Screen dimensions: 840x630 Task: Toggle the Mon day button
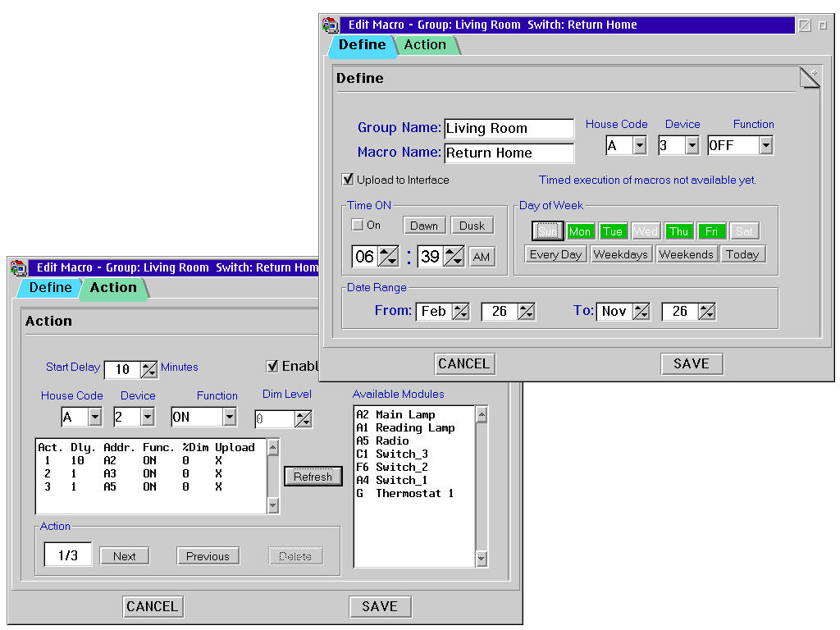tap(580, 231)
